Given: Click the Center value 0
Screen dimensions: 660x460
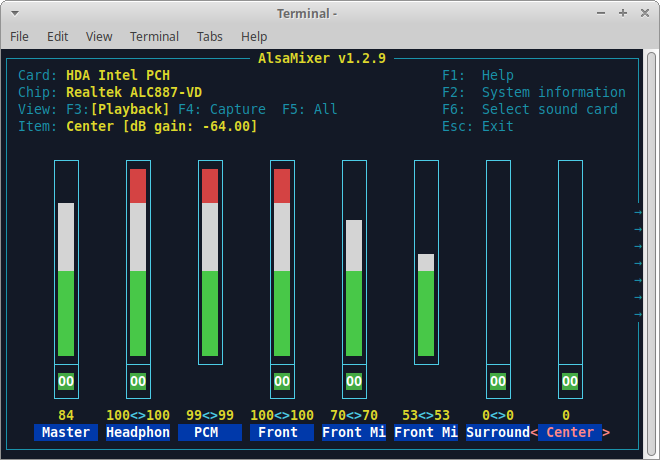Looking at the screenshot, I should 566,415.
